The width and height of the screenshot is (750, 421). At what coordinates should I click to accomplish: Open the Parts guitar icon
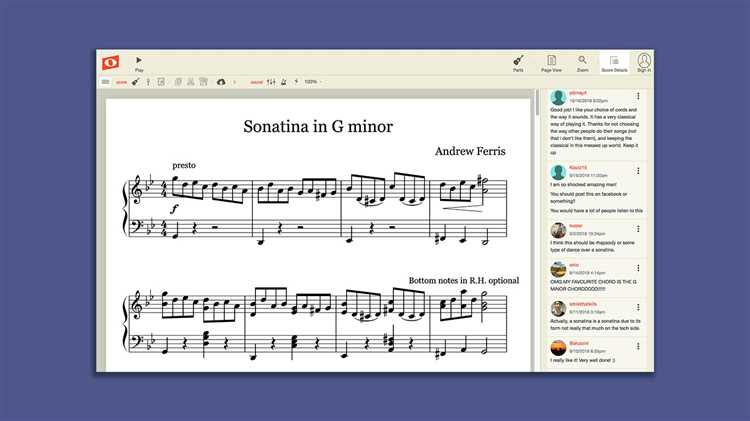(518, 64)
